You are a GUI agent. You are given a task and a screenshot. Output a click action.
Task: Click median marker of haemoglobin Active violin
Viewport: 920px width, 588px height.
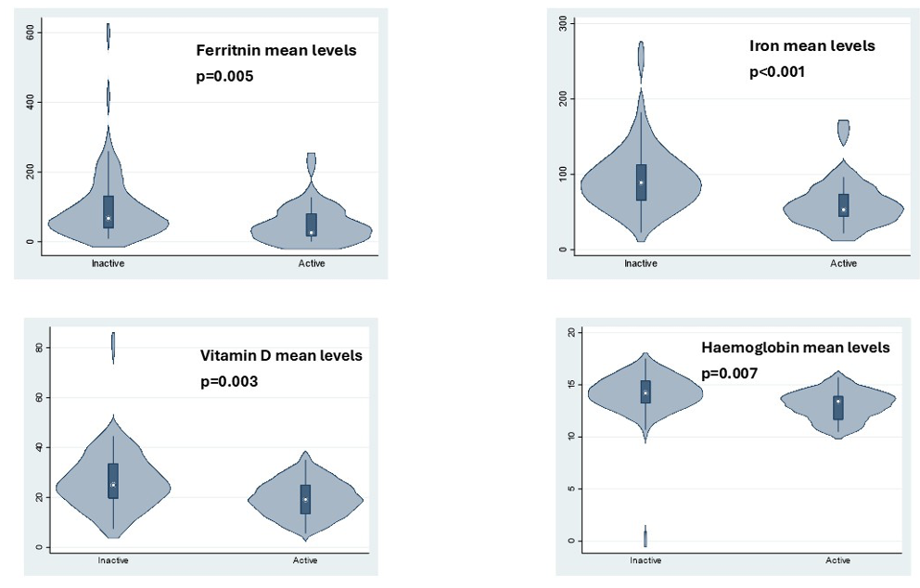coord(838,402)
